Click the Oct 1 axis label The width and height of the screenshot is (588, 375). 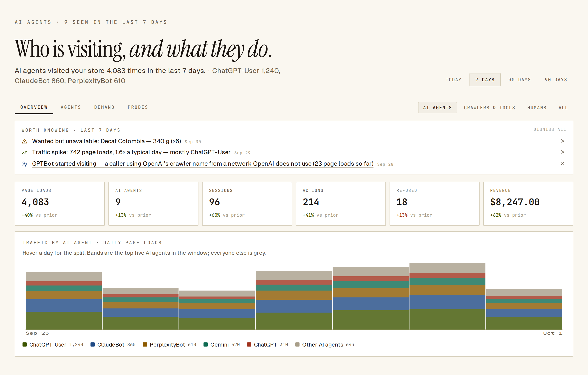(553, 333)
